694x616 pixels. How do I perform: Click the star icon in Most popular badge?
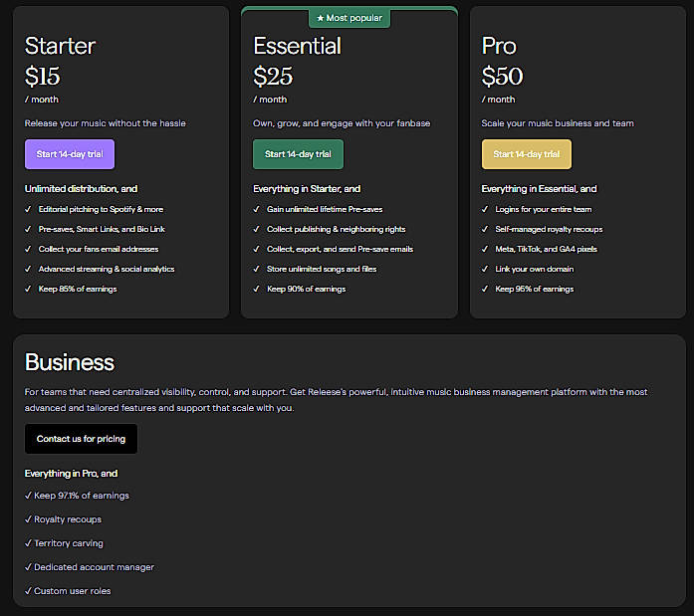pyautogui.click(x=321, y=18)
